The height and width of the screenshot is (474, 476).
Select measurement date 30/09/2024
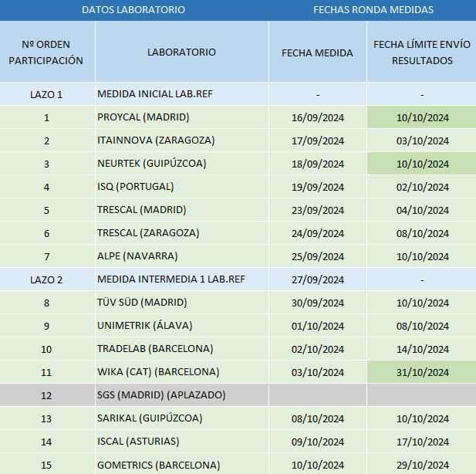(x=318, y=303)
